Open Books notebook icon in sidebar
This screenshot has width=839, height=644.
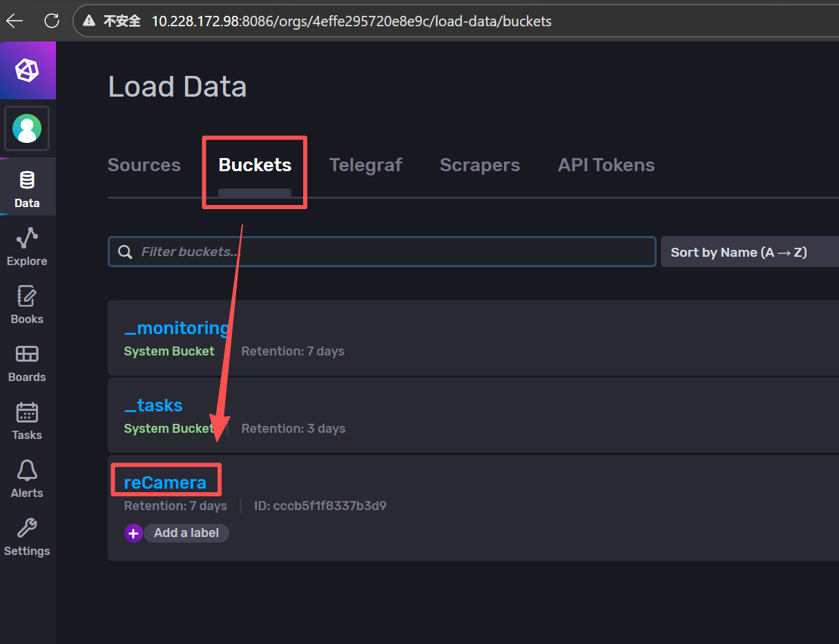click(x=27, y=304)
